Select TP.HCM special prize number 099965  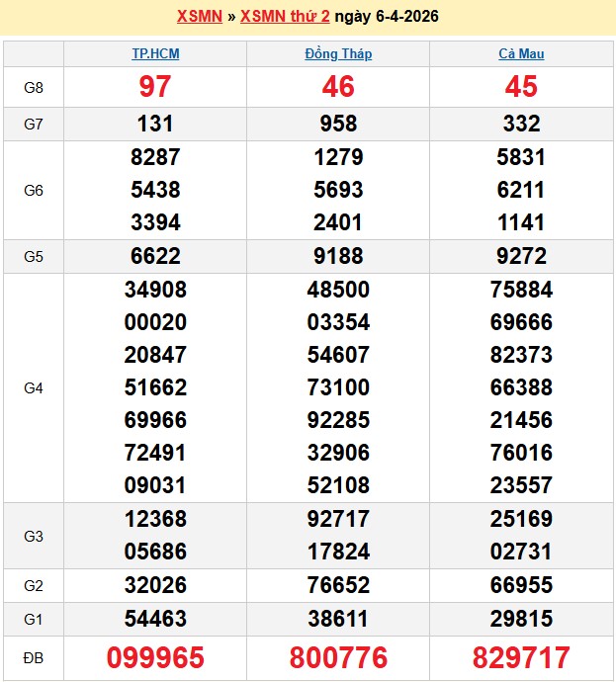(x=155, y=657)
